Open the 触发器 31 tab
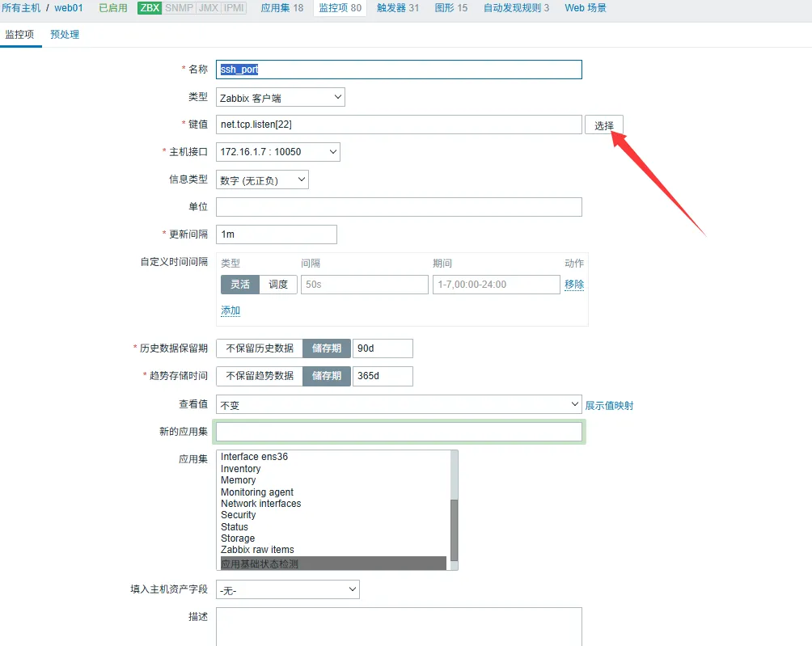The height and width of the screenshot is (646, 812). pyautogui.click(x=398, y=8)
